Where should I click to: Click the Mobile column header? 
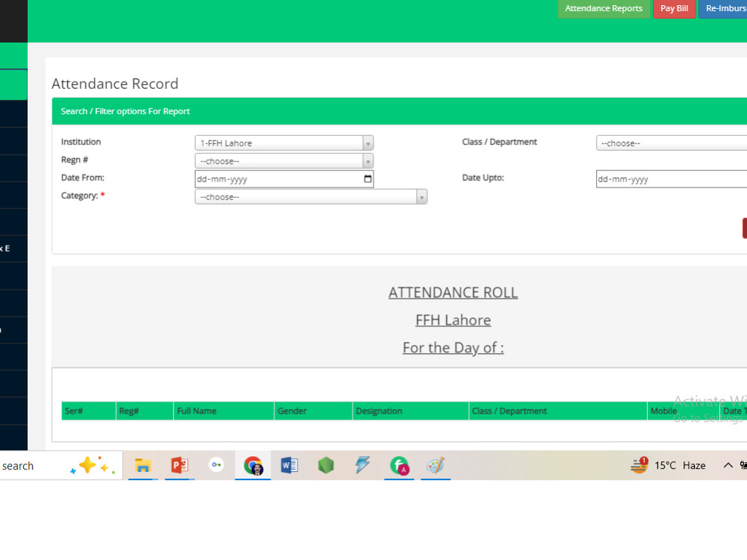tap(684, 411)
